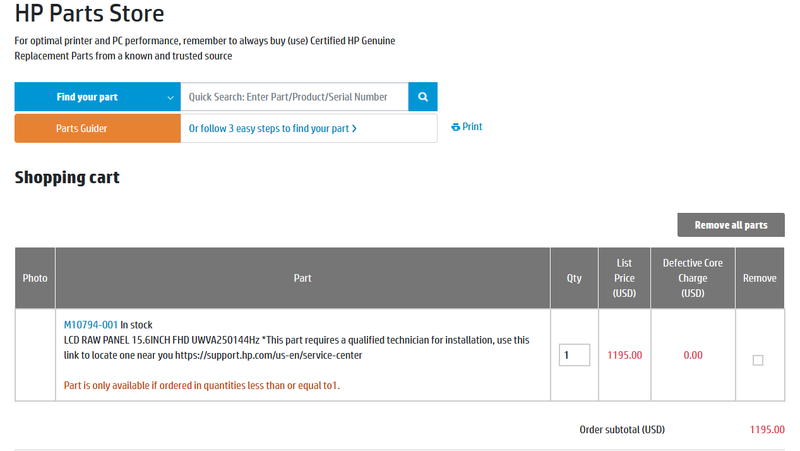Click the quantity input box
The width and height of the screenshot is (800, 451).
pos(574,355)
